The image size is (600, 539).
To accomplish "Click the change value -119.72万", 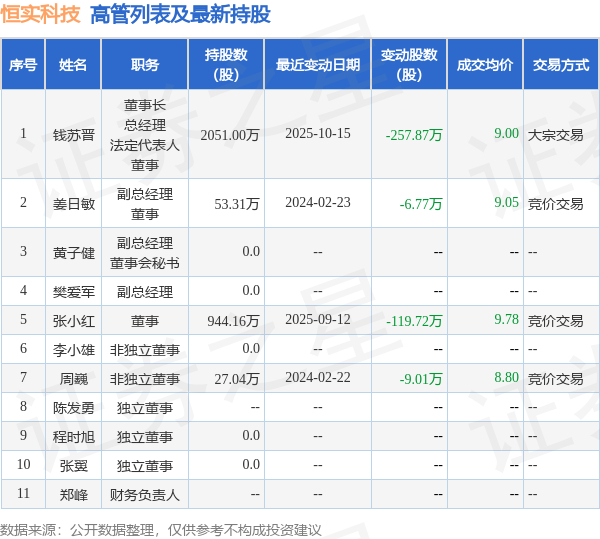I will 414,321.
